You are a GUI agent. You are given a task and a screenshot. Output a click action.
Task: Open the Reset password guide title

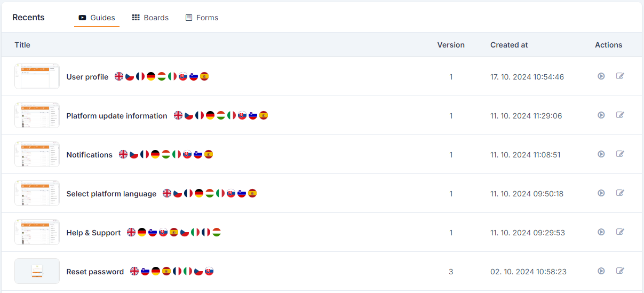point(95,272)
